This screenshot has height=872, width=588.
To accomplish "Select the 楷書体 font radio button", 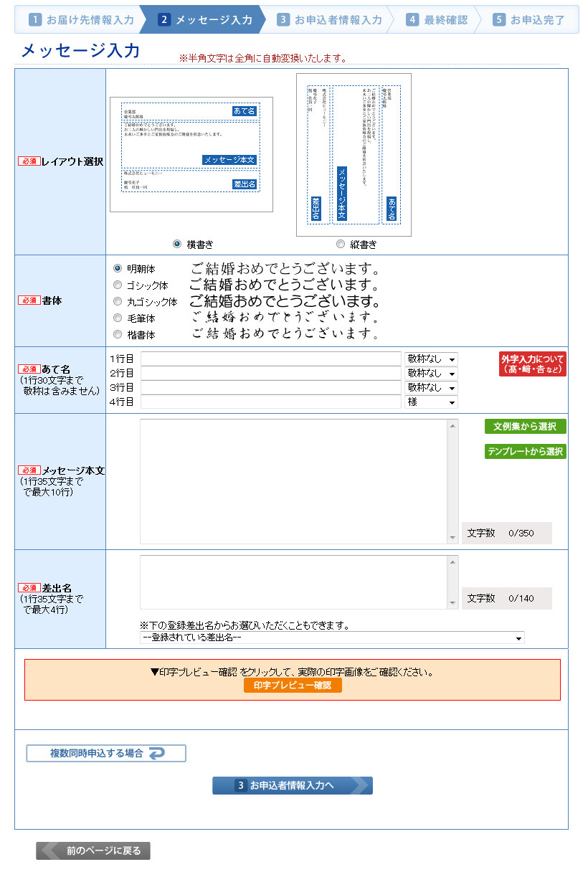I will 118,334.
